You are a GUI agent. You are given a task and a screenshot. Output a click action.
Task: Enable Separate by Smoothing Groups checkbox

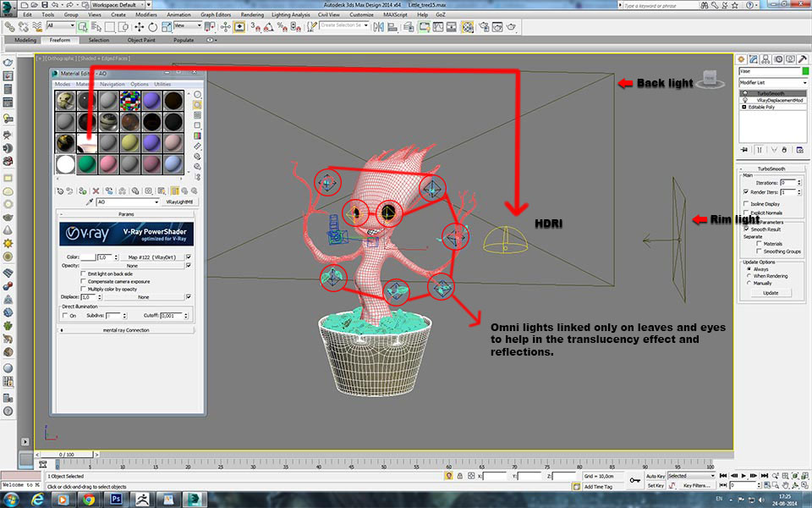[x=759, y=251]
